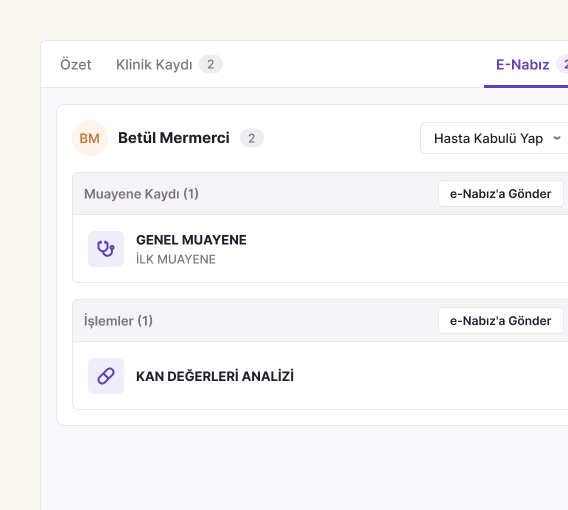
Task: Send Muayene Kaydı to e-Nabız
Action: tap(501, 194)
